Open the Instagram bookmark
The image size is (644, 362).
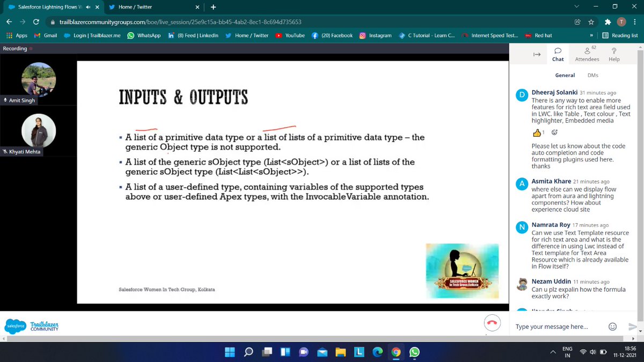click(375, 35)
